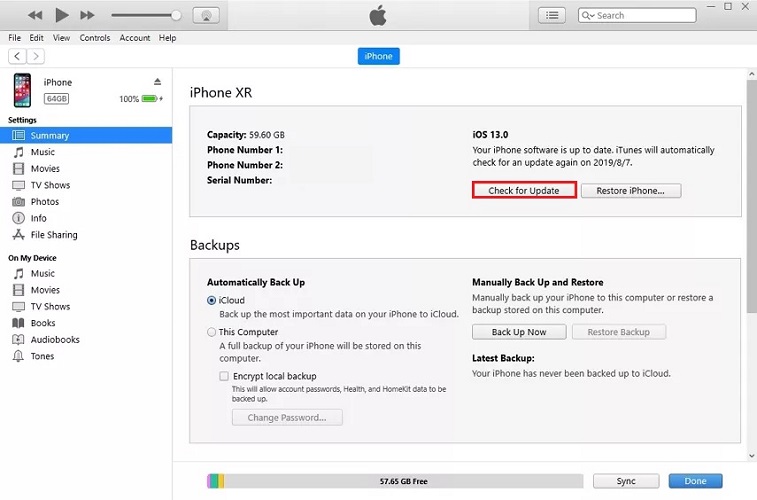Open the Edit menu
The height and width of the screenshot is (500, 757).
36,38
